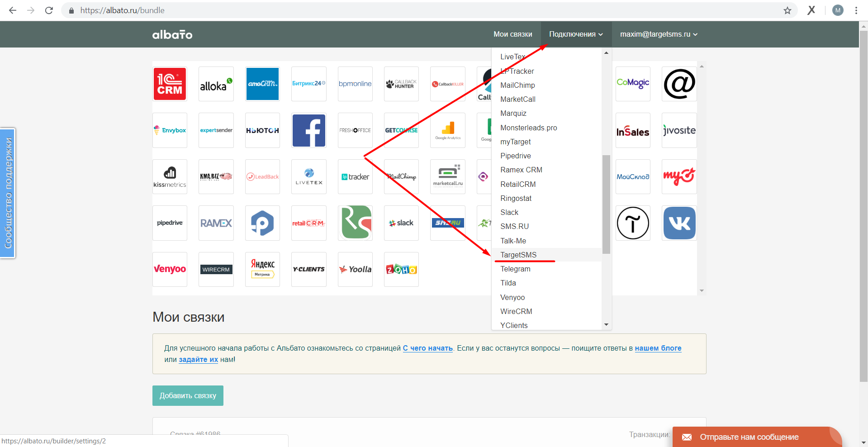This screenshot has height=447, width=868.
Task: Select the jivosite logo tile
Action: click(x=679, y=130)
